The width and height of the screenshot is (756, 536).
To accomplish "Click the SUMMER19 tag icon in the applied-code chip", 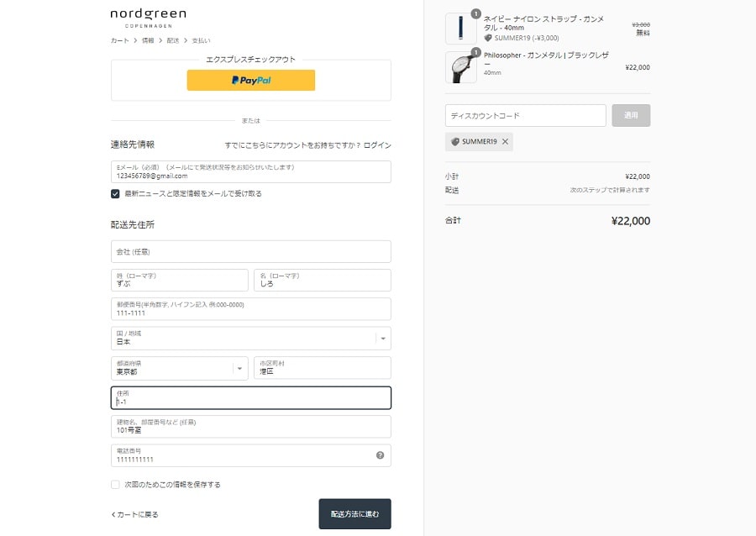I will coord(454,142).
